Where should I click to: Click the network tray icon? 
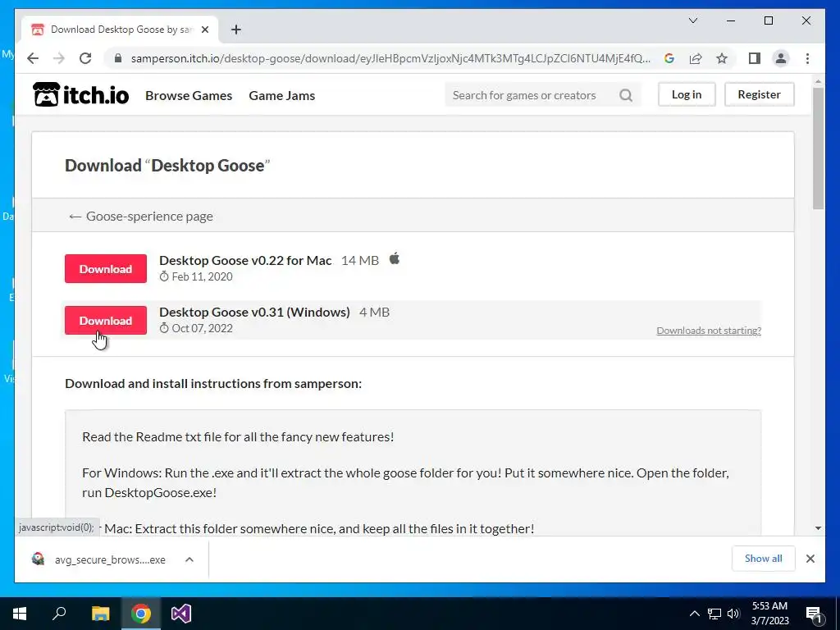coord(714,614)
